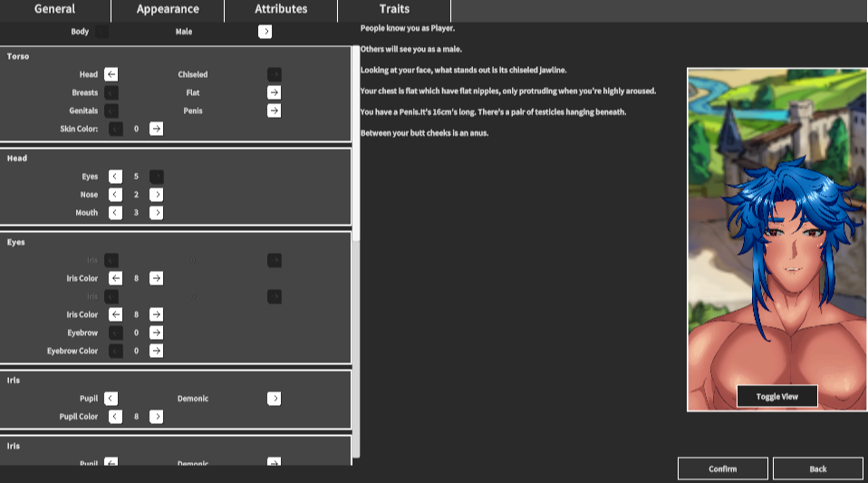Click the Toggle View button

777,397
